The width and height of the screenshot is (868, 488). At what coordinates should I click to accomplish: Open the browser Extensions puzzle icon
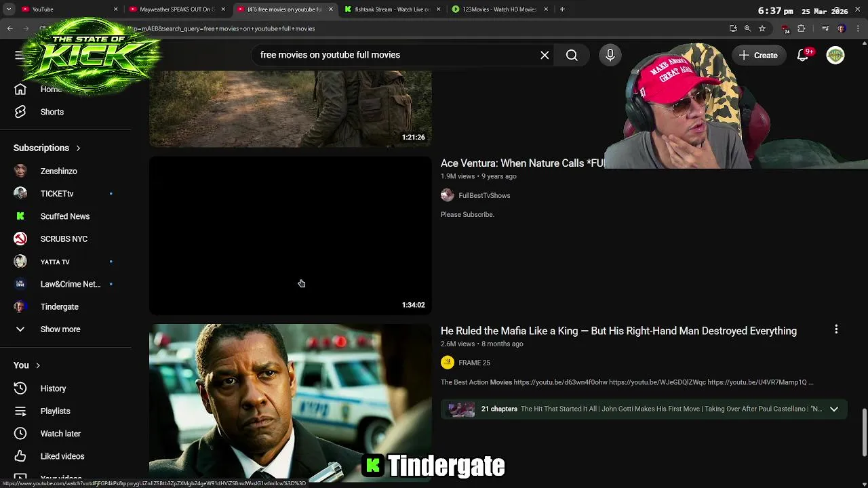coord(801,28)
